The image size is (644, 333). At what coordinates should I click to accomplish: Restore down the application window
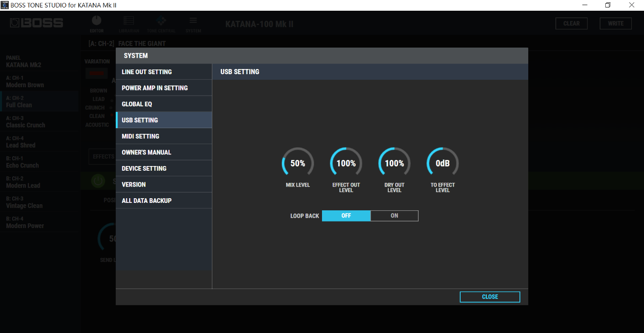608,5
